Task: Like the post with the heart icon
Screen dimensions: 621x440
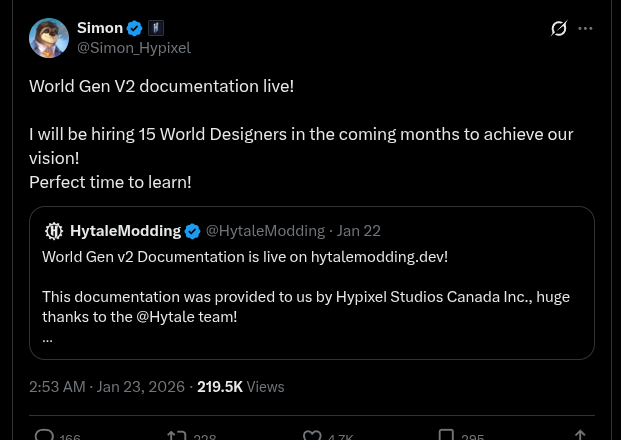Action: pyautogui.click(x=312, y=435)
